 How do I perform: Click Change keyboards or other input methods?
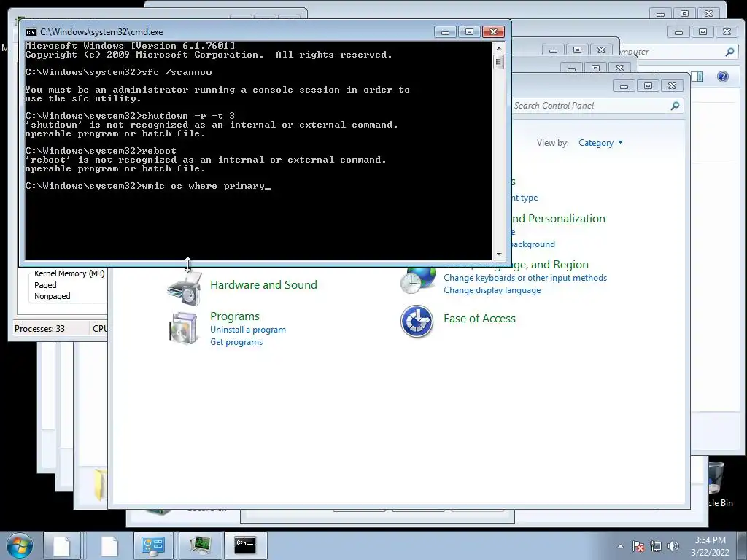coord(525,278)
